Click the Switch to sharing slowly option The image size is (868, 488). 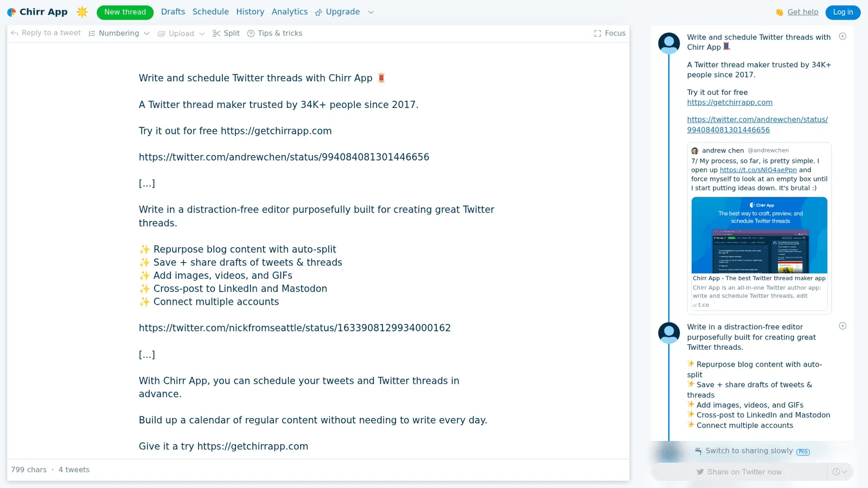pyautogui.click(x=749, y=451)
